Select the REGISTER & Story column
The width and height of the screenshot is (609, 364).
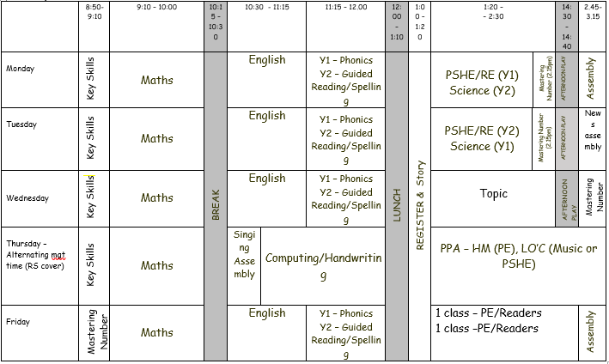point(419,206)
